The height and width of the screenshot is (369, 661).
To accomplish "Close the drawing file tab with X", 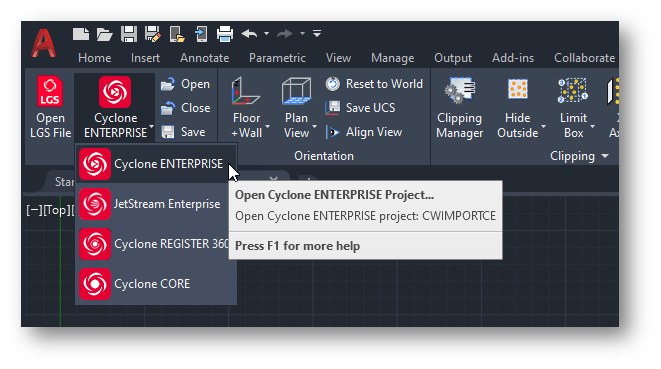I will (274, 179).
